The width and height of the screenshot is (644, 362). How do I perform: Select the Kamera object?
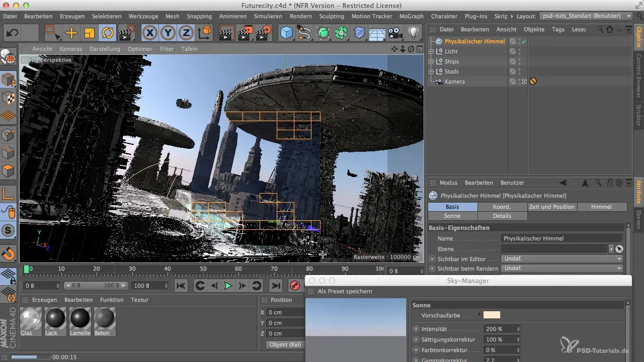coord(454,81)
